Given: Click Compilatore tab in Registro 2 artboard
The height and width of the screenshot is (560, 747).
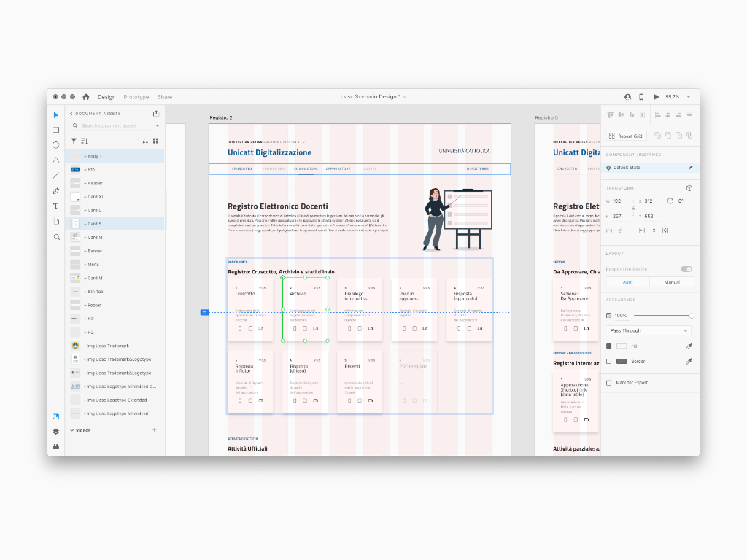Looking at the screenshot, I should click(x=306, y=168).
